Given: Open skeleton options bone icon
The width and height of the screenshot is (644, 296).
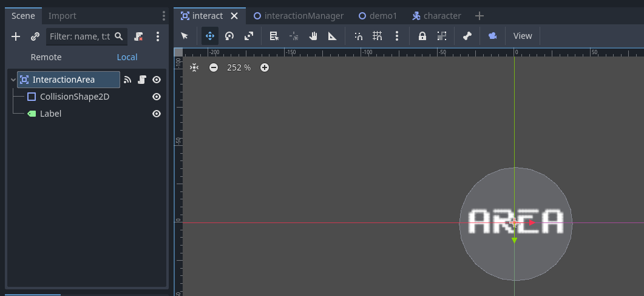Looking at the screenshot, I should [x=467, y=36].
